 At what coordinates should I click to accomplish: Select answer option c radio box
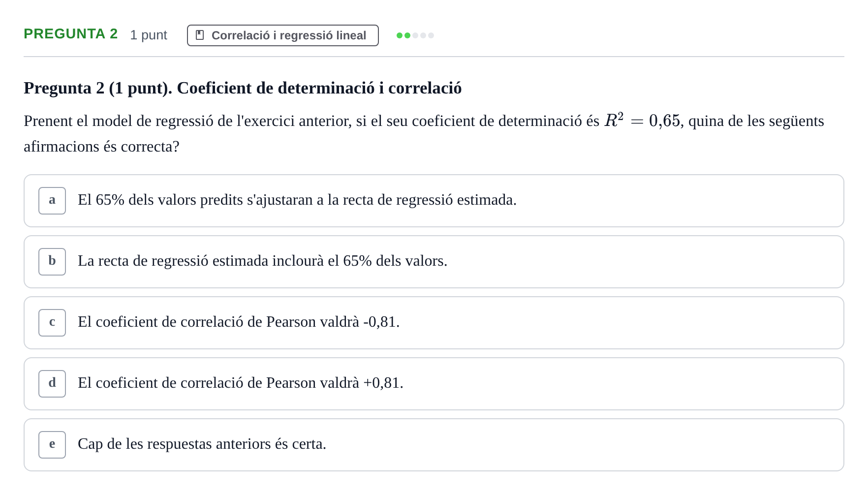[x=52, y=323]
